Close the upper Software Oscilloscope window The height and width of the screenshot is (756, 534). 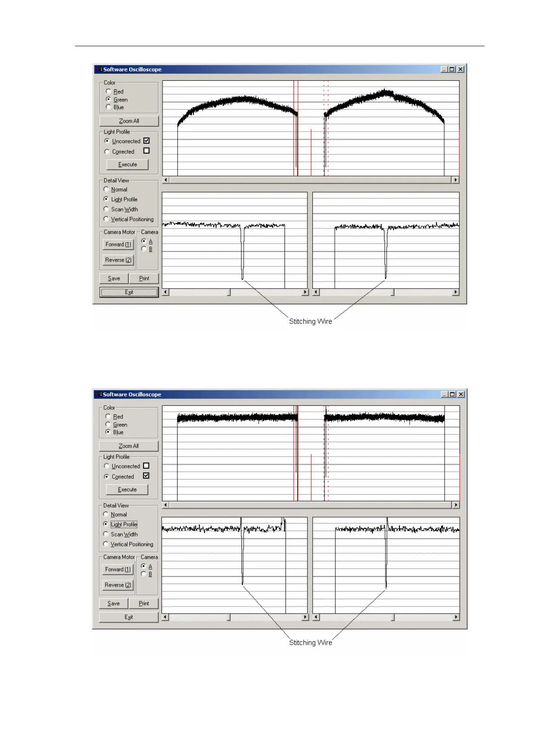[x=460, y=69]
